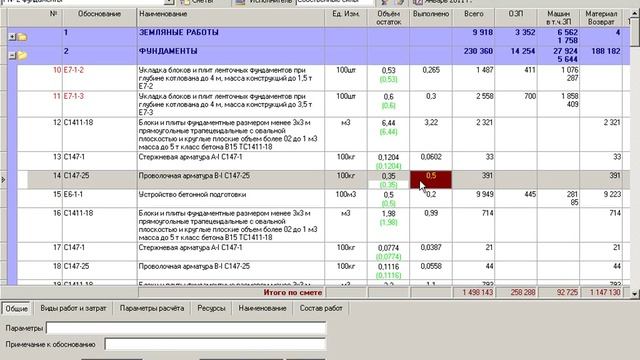
Task: Select the ФУНДАМЕНТЫ section title
Action: tap(168, 51)
